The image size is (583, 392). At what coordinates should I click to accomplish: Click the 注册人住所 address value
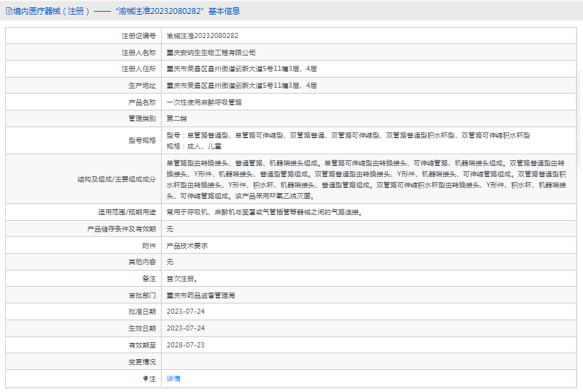tap(241, 69)
